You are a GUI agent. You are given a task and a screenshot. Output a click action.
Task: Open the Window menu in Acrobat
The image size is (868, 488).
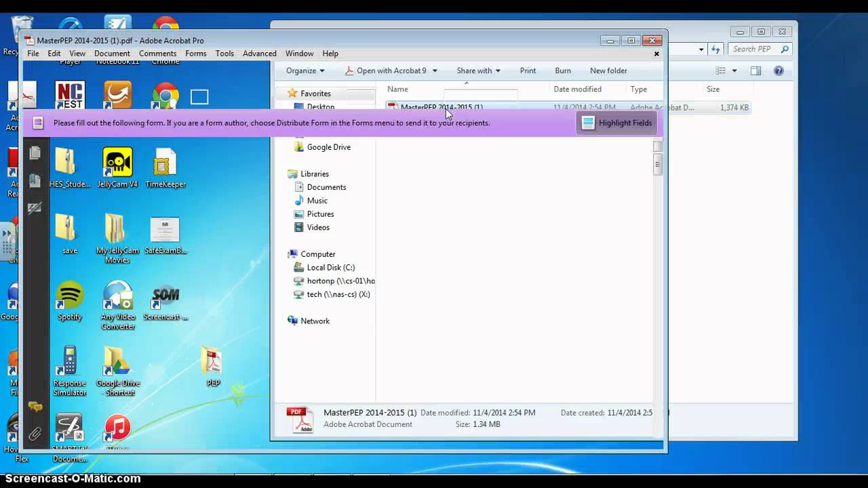point(299,54)
